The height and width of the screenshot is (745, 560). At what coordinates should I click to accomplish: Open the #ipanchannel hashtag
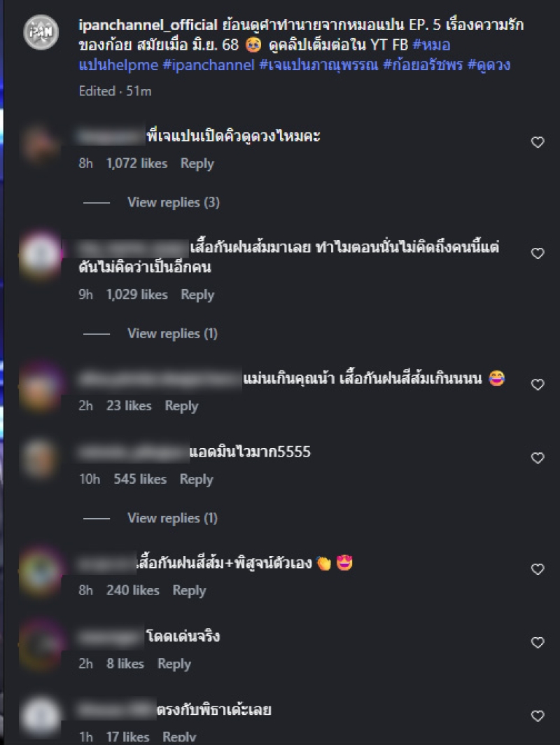point(209,64)
